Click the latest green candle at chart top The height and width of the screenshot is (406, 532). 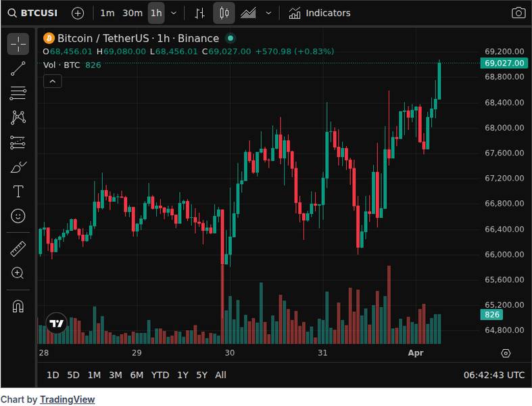tap(439, 81)
